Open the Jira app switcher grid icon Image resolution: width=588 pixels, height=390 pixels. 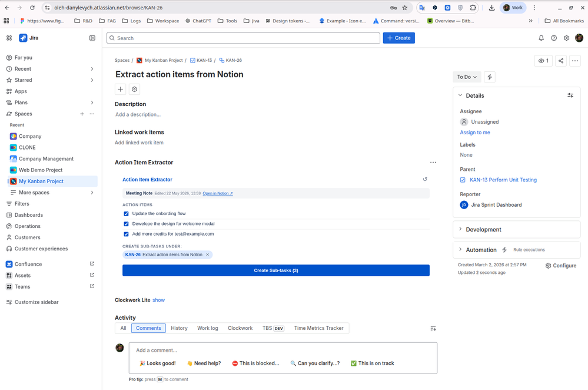pos(9,38)
